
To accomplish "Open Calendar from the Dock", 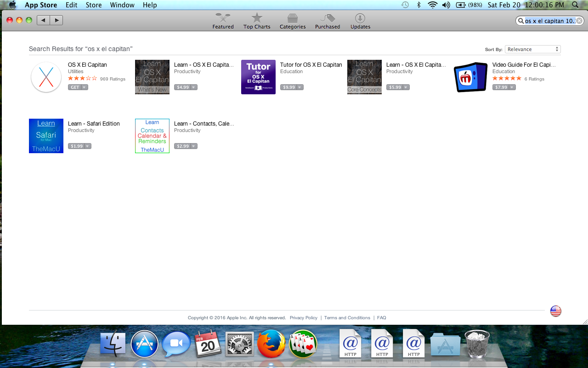I will 208,344.
